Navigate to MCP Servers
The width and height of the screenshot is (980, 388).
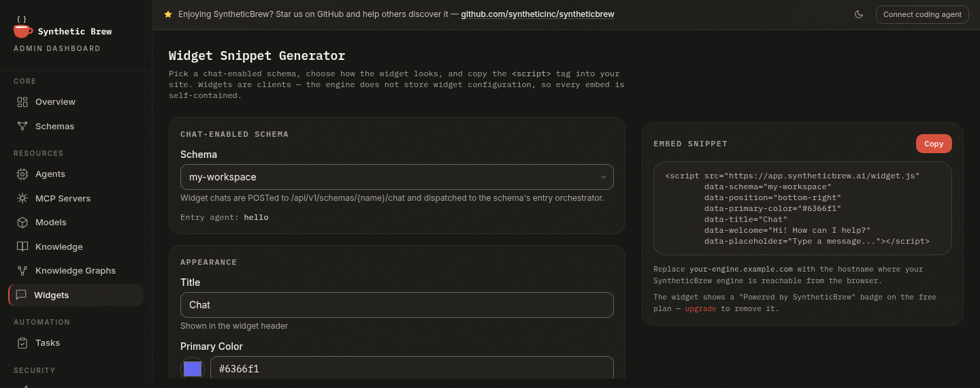coord(76,199)
